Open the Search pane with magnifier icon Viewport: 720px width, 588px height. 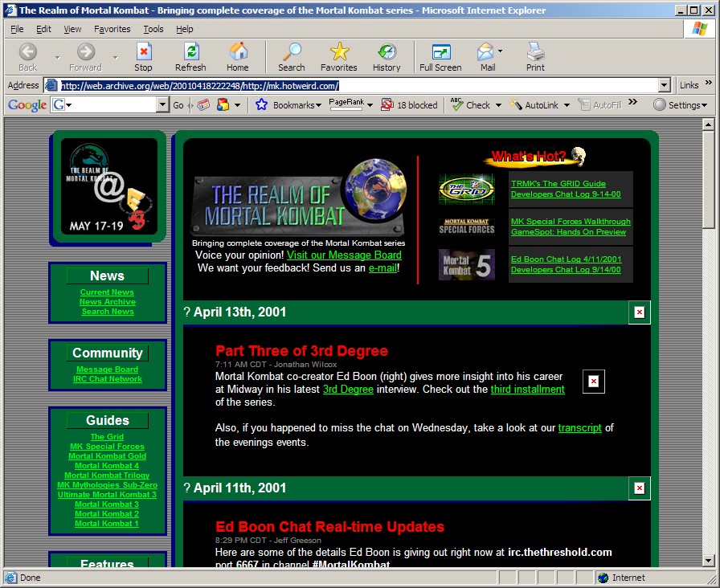292,52
